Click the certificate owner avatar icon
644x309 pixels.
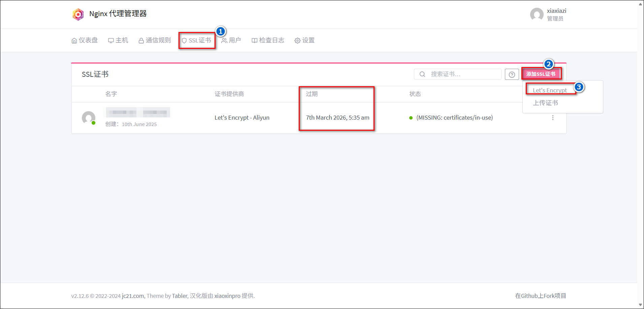[89, 118]
